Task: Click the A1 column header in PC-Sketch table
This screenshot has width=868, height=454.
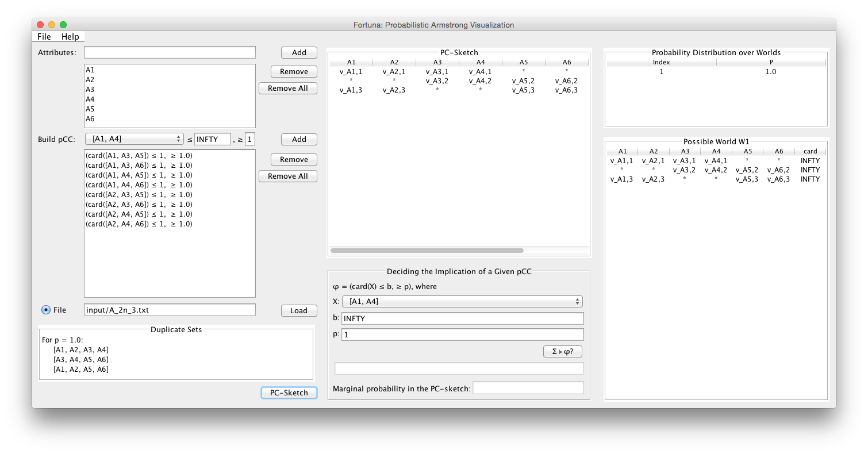Action: point(351,62)
